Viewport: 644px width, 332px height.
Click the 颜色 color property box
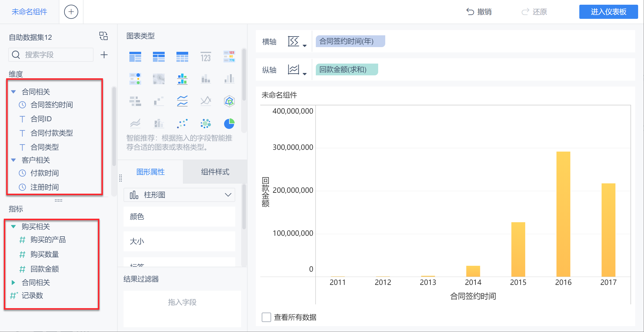179,217
